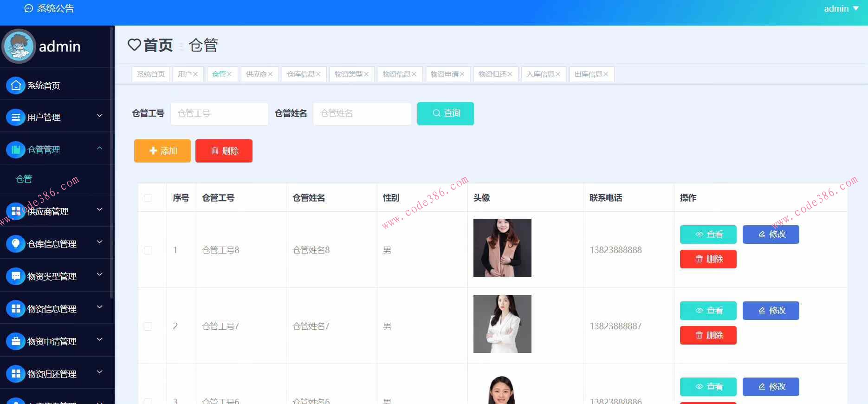Click the 物资信息管理 grid icon
The width and height of the screenshot is (868, 404).
tap(16, 309)
